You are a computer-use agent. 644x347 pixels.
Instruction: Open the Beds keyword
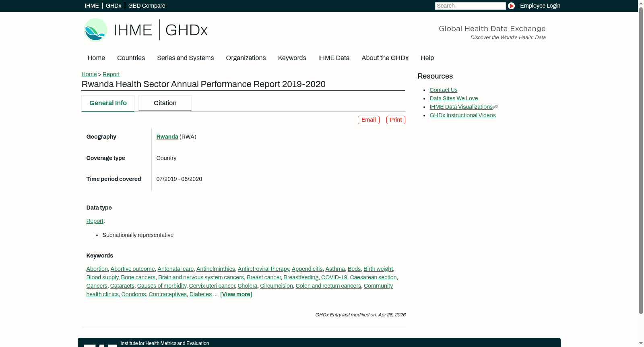(x=354, y=269)
